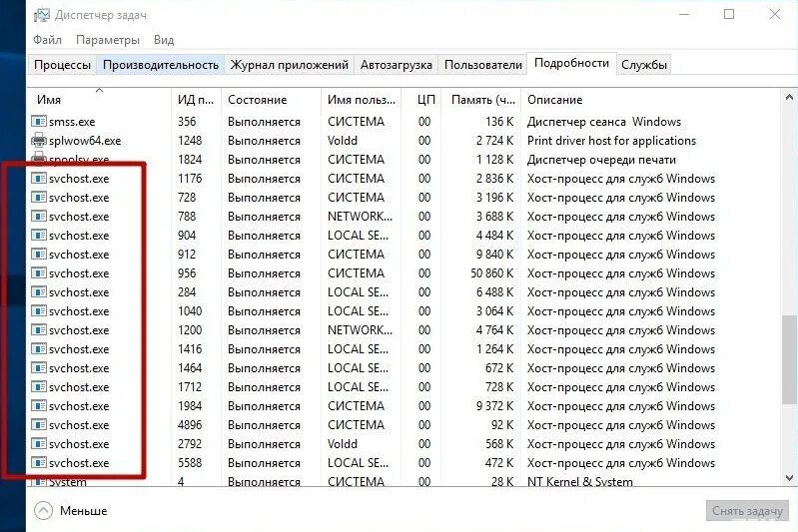Screen dimensions: 798x532
Task: Click user Voldd in PID 2792 row
Action: click(x=342, y=444)
